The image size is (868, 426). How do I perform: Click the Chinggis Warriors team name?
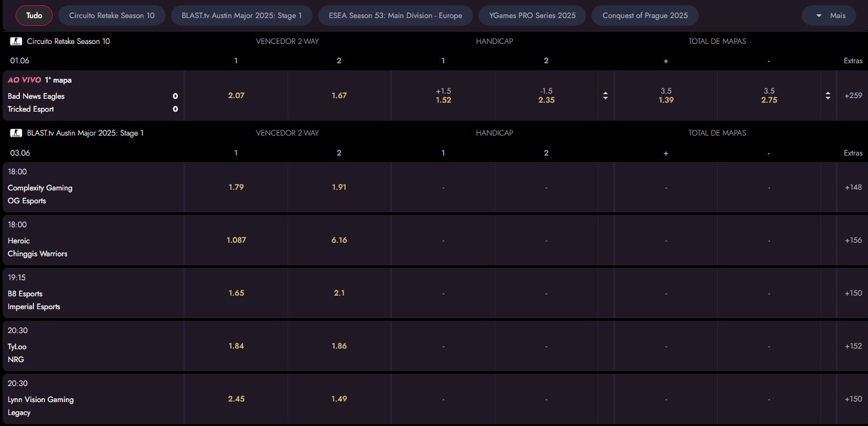(x=37, y=254)
